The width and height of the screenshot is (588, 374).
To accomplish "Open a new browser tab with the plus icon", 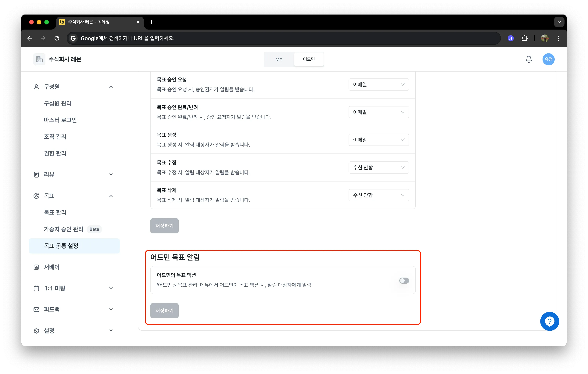I will pos(151,22).
